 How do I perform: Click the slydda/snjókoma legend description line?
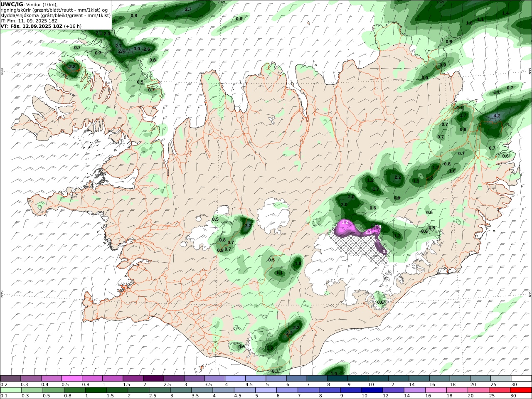tap(55, 15)
